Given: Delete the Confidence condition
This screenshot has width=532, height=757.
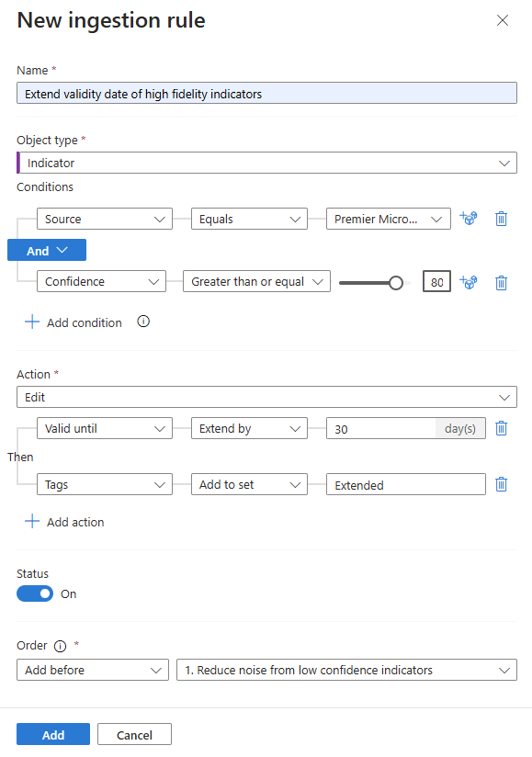Looking at the screenshot, I should [x=501, y=282].
